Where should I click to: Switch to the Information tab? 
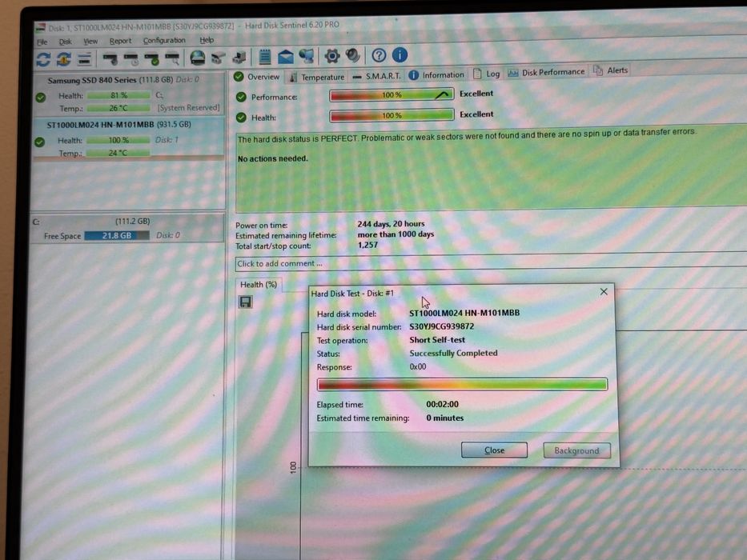[x=436, y=74]
